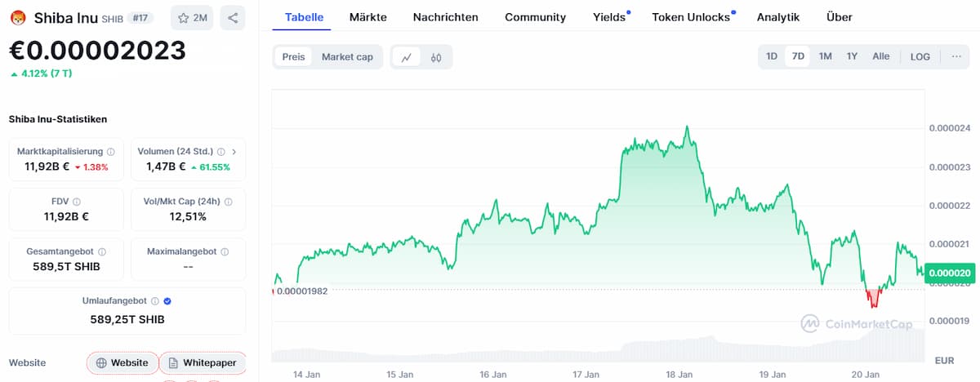Open the Nachrichten tab
This screenshot has height=382, width=980.
click(x=446, y=17)
